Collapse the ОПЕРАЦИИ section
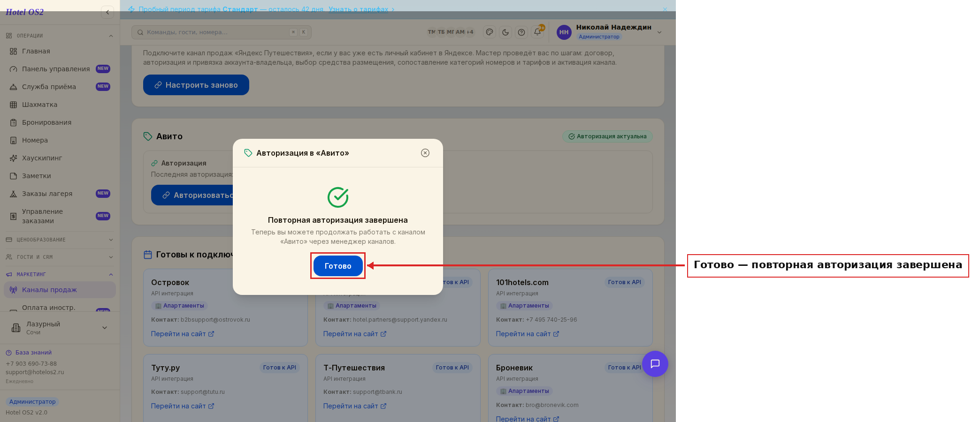Screen dimensions: 980x422 pos(60,36)
